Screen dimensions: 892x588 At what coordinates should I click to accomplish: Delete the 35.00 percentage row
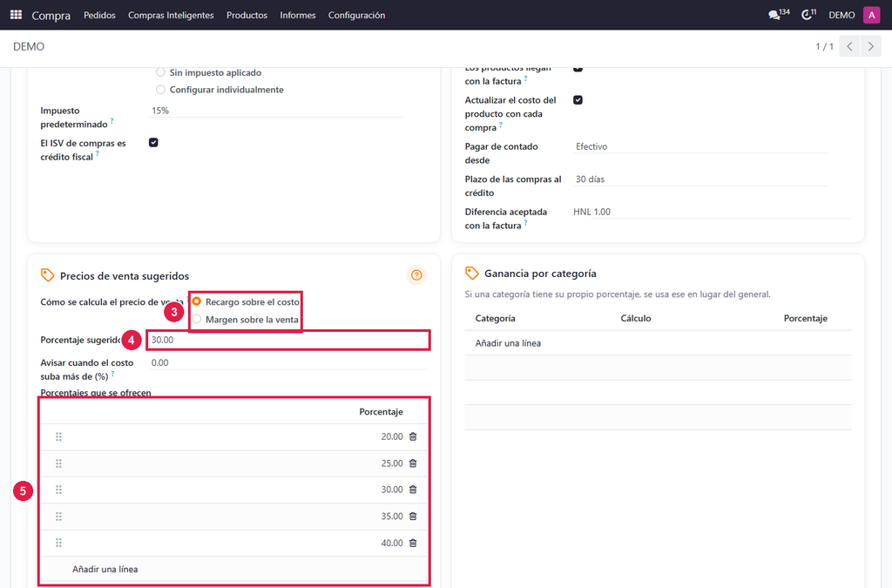pyautogui.click(x=413, y=517)
